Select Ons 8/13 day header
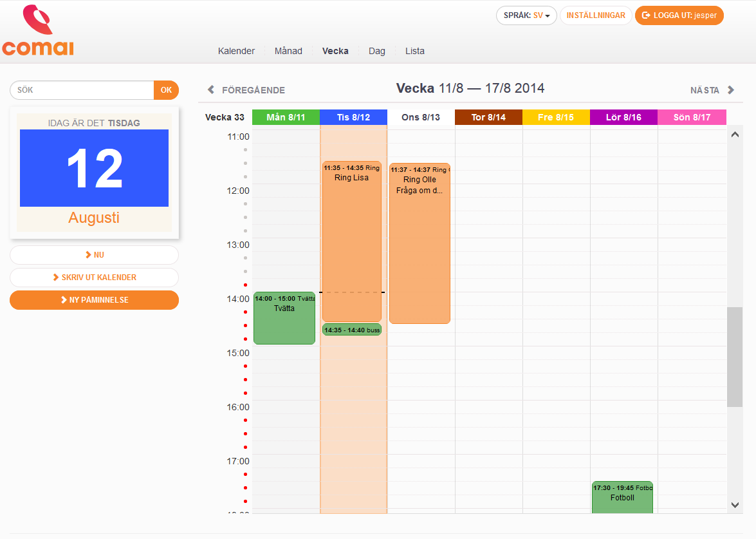The width and height of the screenshot is (756, 539). 421,117
